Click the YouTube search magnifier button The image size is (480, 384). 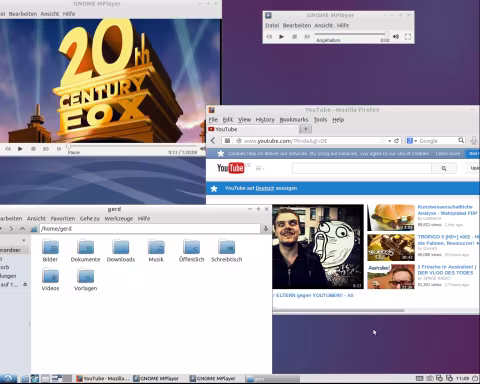444,168
